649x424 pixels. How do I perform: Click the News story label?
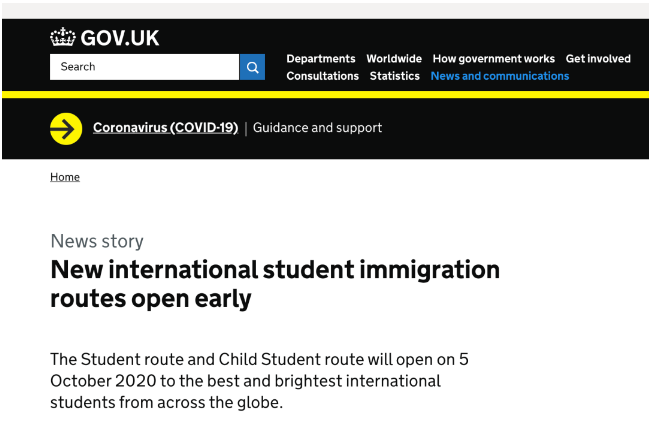pyautogui.click(x=97, y=241)
